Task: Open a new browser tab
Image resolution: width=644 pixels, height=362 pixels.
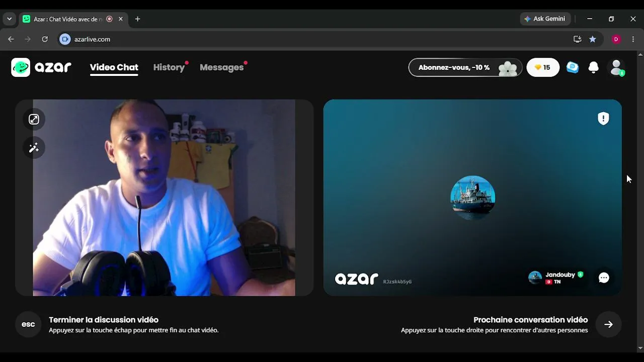Action: coord(137,19)
